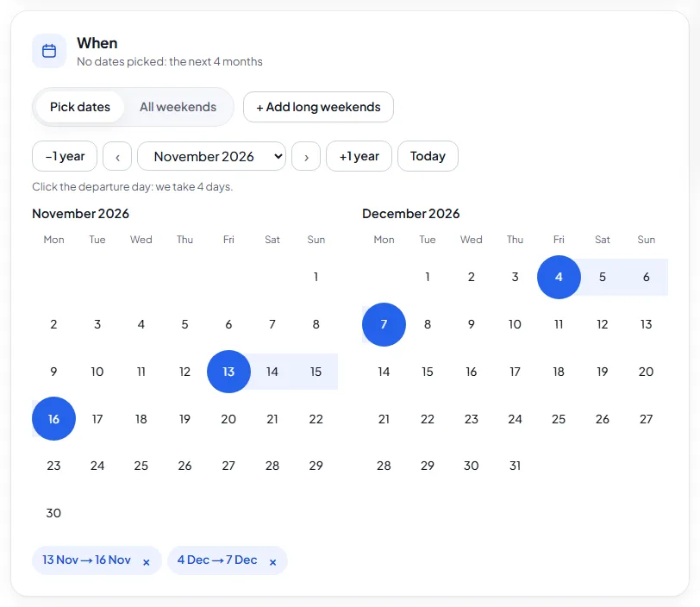Select November 22 in the calendar
Viewport: 700px width, 607px height.
316,419
